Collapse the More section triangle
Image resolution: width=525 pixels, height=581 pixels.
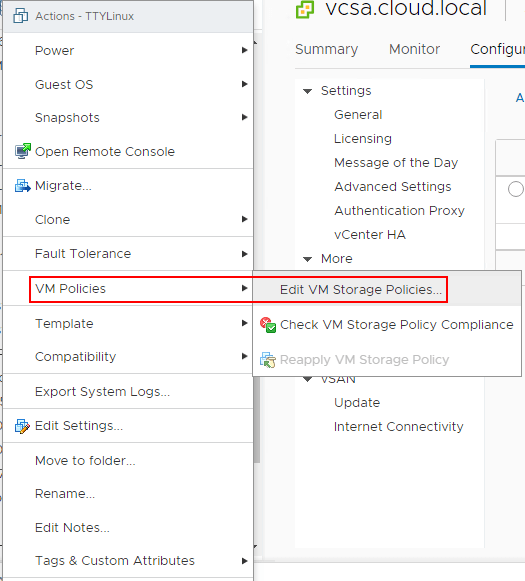pos(308,259)
